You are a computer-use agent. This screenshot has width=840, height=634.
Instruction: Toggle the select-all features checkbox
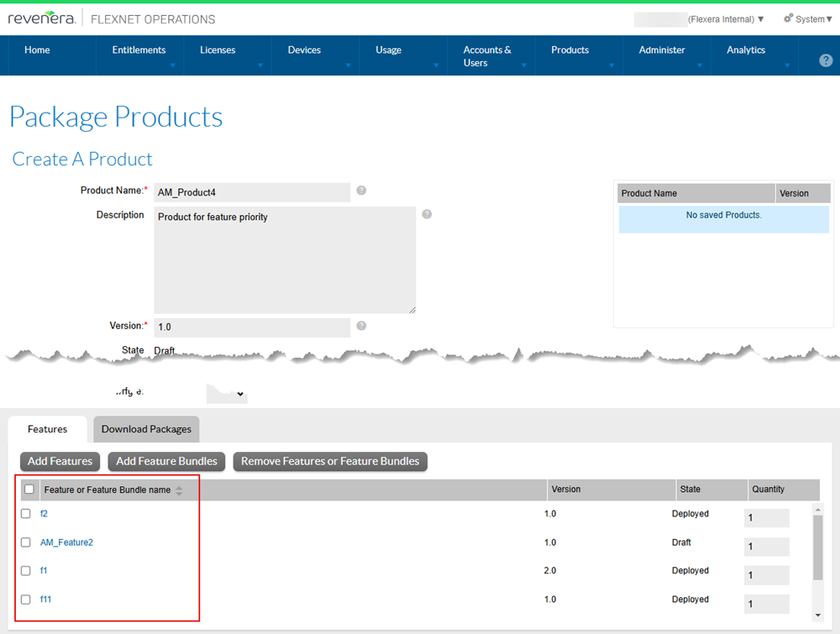pos(29,490)
